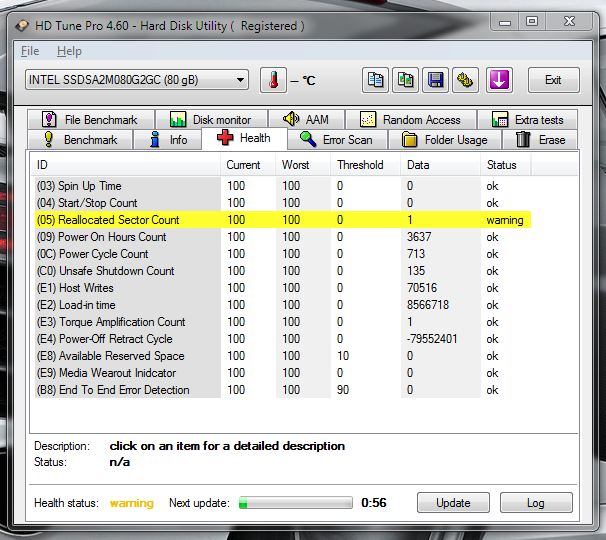This screenshot has width=606, height=540.
Task: Sort by the Current column header
Action: click(x=248, y=165)
